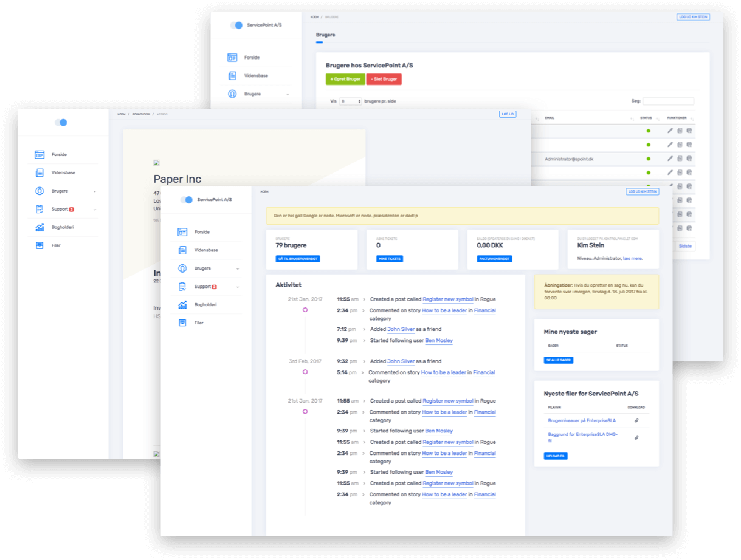741x560 pixels.
Task: Click the pencil edit icon for a user
Action: click(x=669, y=130)
